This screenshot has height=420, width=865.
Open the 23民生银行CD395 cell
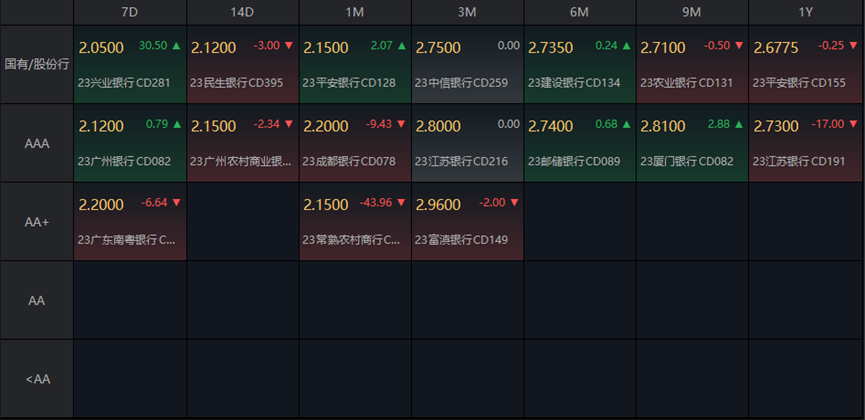click(243, 65)
